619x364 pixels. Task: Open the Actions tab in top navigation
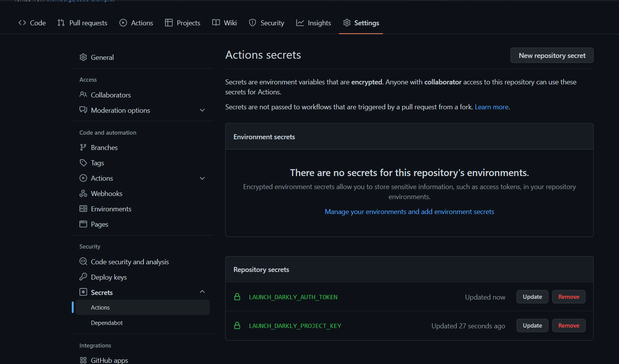136,23
